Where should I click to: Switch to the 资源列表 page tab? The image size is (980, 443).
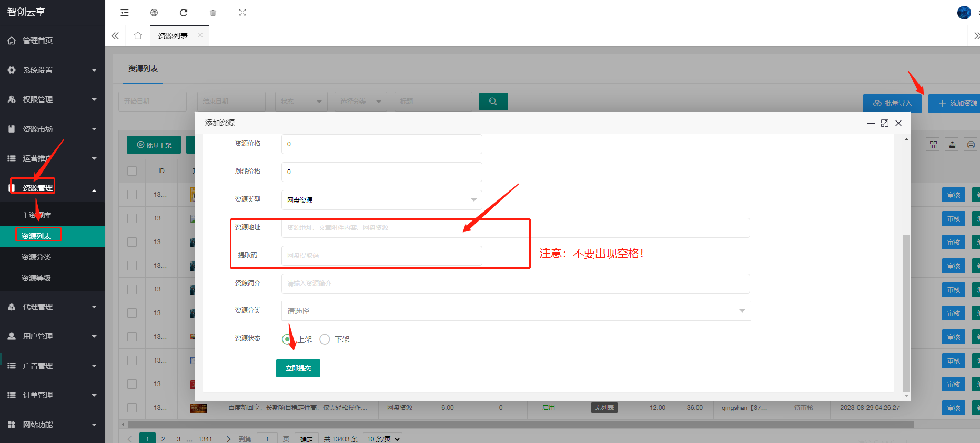pyautogui.click(x=173, y=36)
